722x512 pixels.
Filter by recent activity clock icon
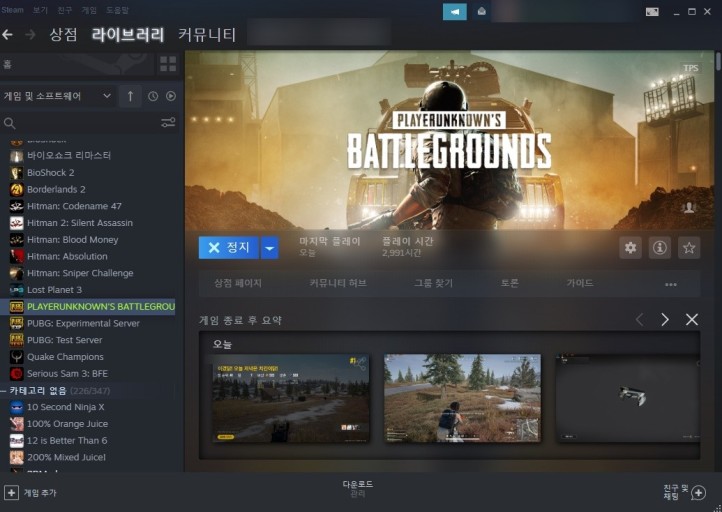point(153,96)
